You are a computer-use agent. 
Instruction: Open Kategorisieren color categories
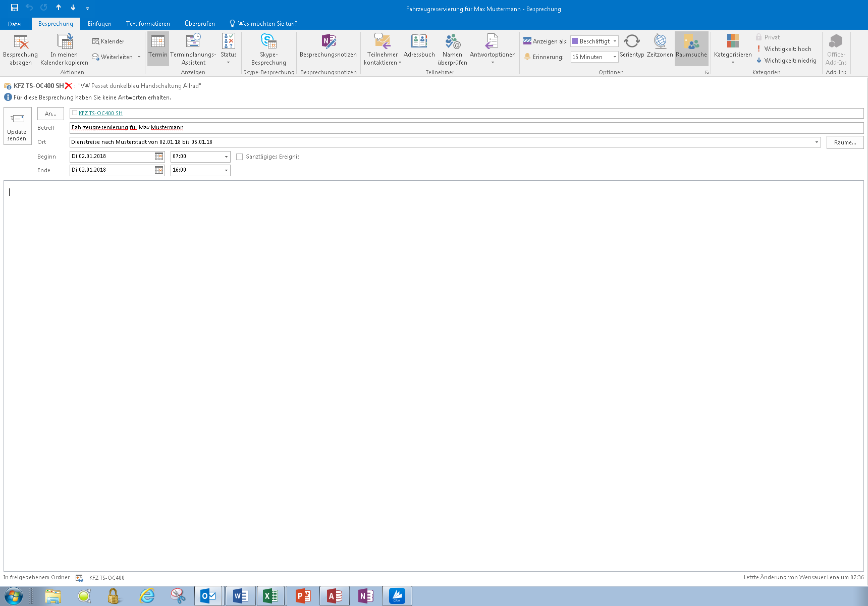click(x=733, y=49)
